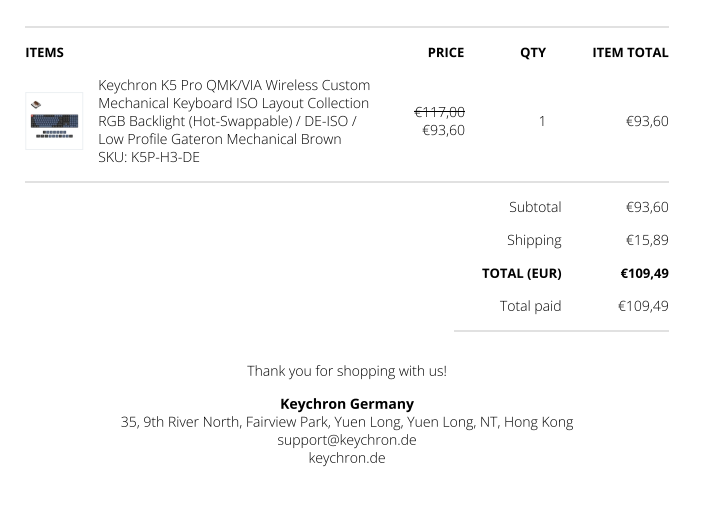Click the TOTAL (EUR) label
The height and width of the screenshot is (508, 726).
[x=521, y=273]
